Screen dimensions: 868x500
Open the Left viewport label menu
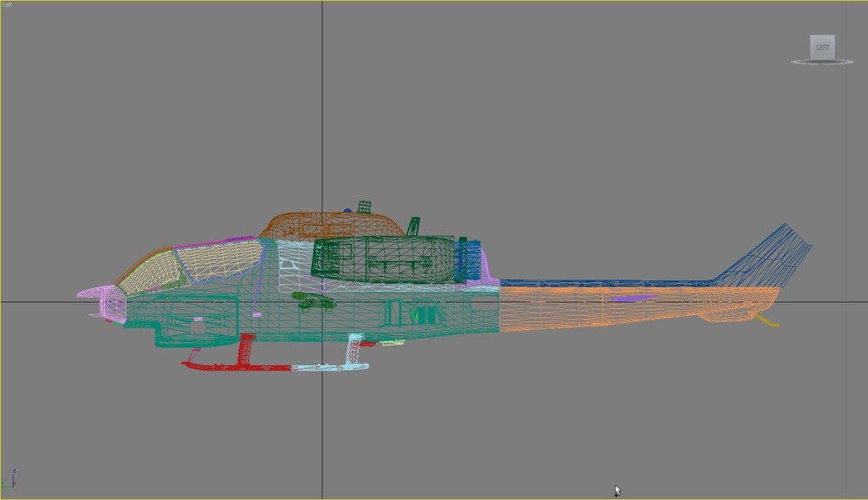pyautogui.click(x=6, y=4)
